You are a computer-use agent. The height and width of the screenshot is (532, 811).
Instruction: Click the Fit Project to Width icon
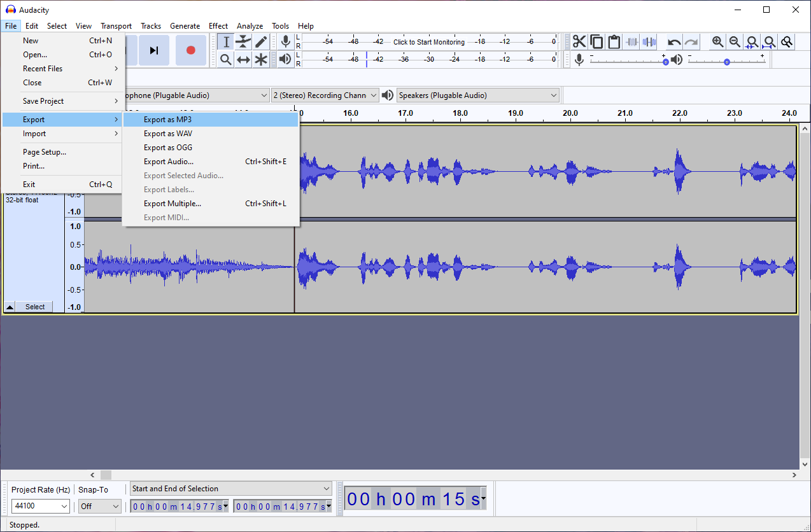tap(770, 42)
